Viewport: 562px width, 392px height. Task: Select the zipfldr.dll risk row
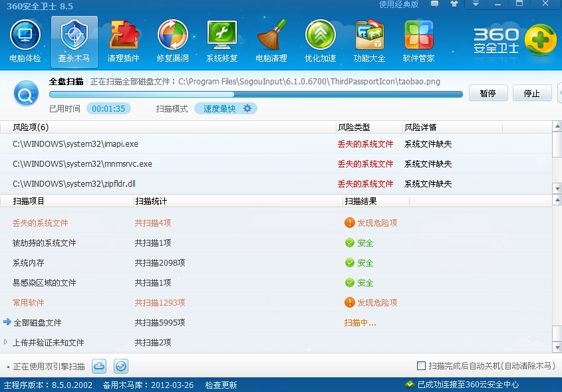pos(276,184)
